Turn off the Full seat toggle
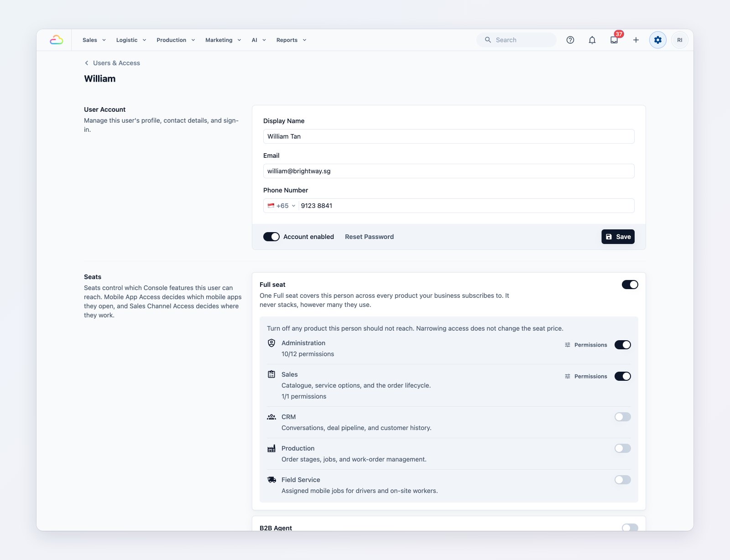Viewport: 730px width, 560px height. (x=630, y=285)
